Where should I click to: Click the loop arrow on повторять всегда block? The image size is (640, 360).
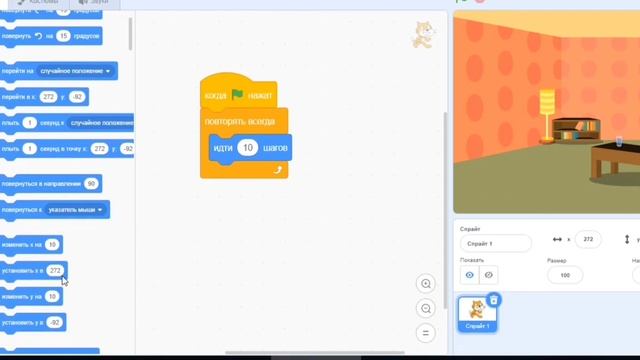(x=278, y=170)
